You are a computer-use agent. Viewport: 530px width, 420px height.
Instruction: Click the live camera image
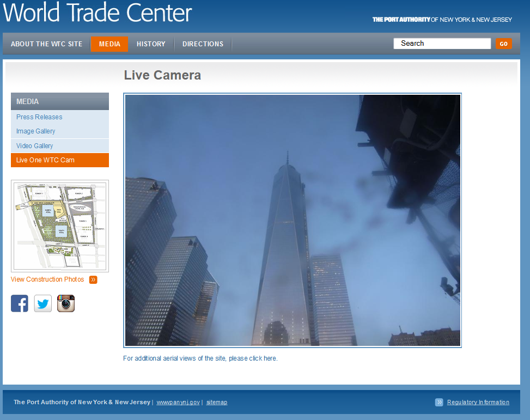click(293, 220)
